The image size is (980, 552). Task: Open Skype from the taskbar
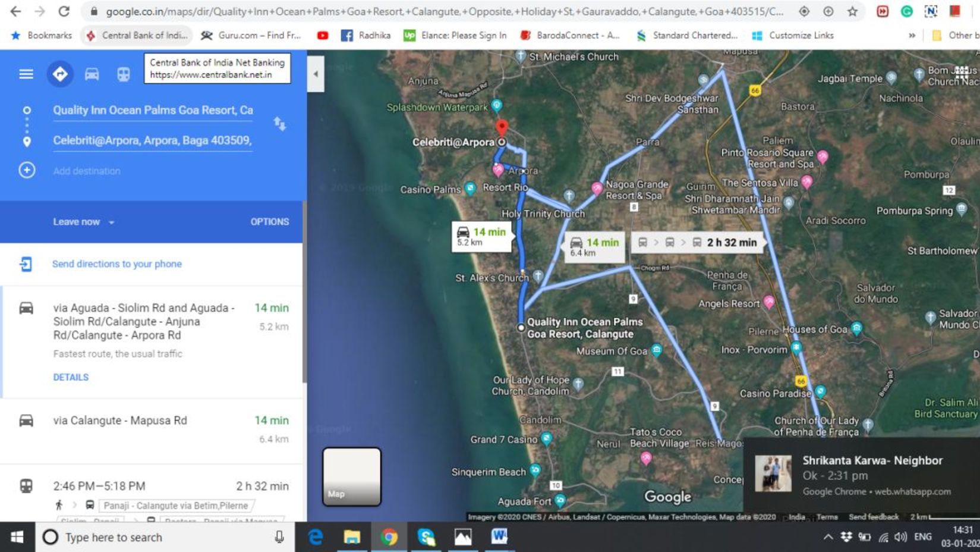(426, 537)
